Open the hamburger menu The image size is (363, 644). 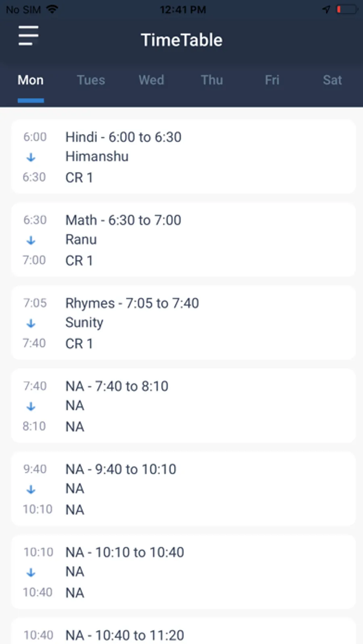click(28, 36)
